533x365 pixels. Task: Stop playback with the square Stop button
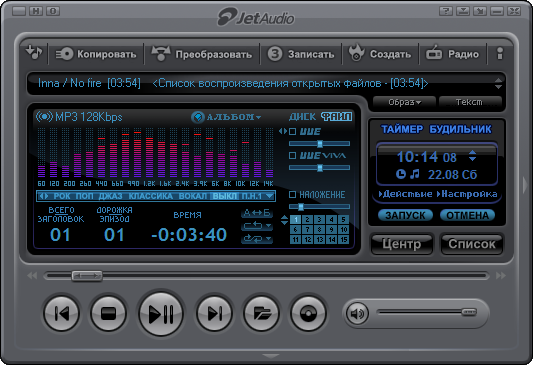[x=108, y=313]
